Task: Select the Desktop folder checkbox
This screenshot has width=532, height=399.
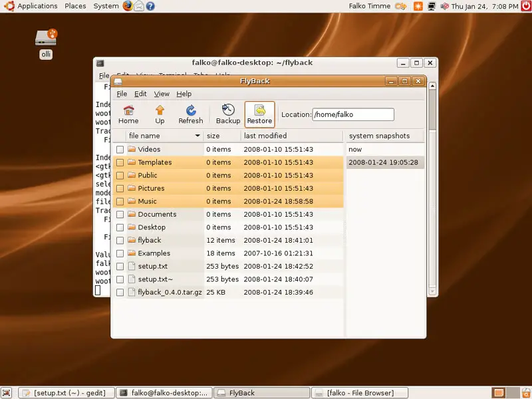Action: tap(120, 227)
